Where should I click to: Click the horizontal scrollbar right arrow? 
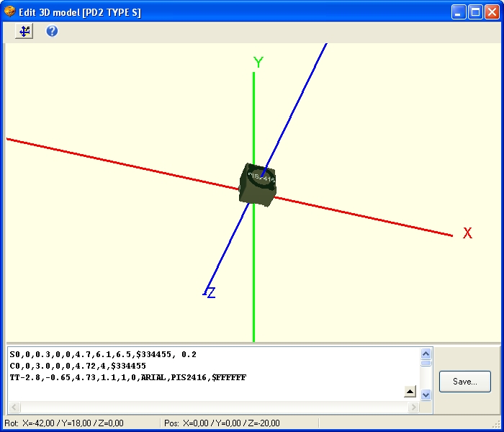tap(413, 408)
